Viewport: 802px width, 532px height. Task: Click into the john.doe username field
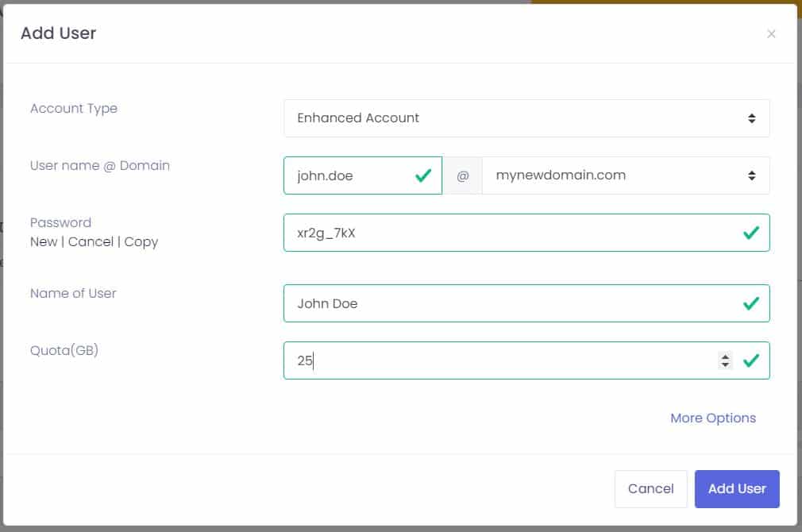[349, 175]
